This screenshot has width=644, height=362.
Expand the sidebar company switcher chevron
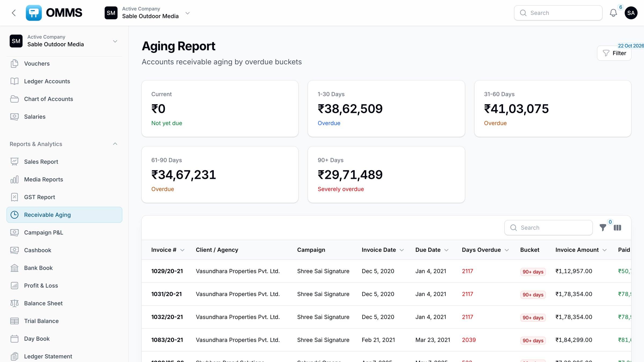(x=115, y=41)
